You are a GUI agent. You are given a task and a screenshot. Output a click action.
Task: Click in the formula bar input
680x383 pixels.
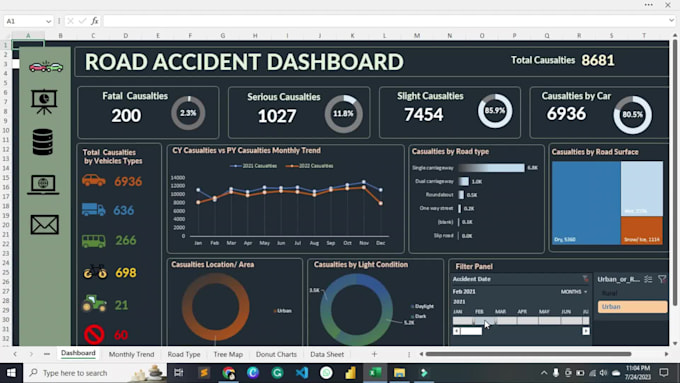[x=386, y=21]
